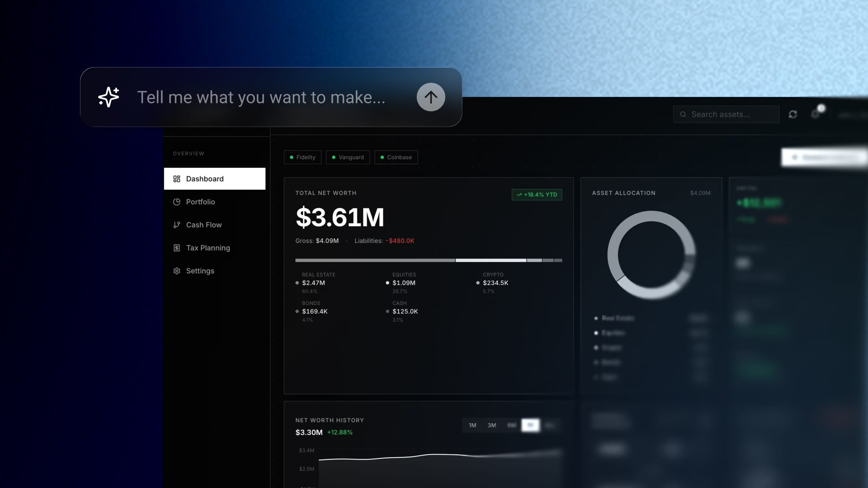Screen dimensions: 868x488
Task: Click the highlighted 1Y range tab
Action: pos(530,425)
